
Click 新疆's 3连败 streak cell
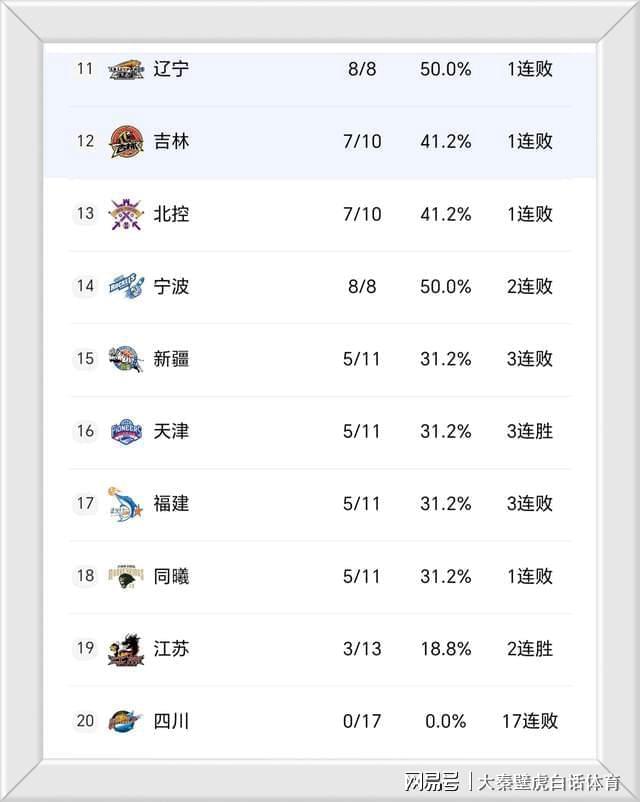pyautogui.click(x=529, y=359)
